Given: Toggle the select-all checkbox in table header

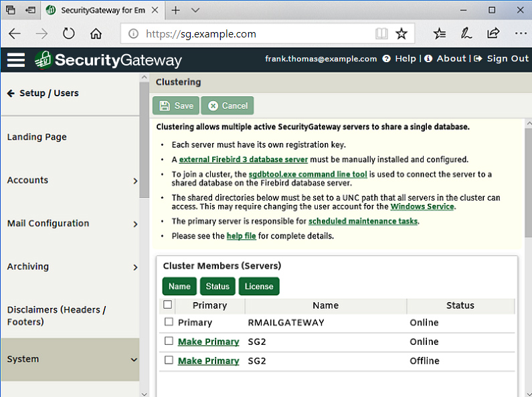Looking at the screenshot, I should click(167, 304).
